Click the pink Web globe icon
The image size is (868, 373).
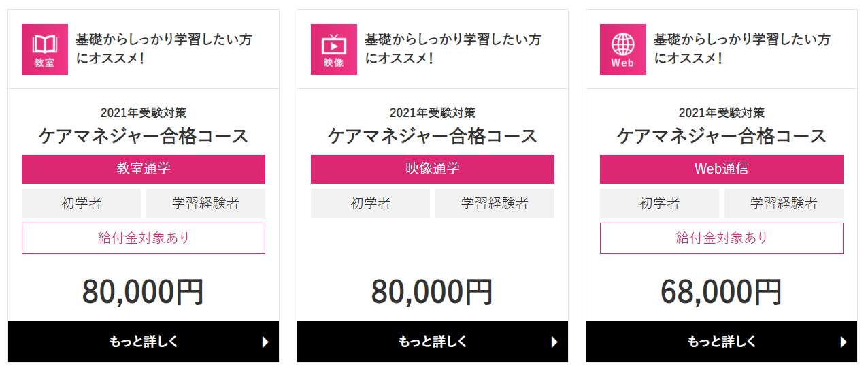pos(623,49)
